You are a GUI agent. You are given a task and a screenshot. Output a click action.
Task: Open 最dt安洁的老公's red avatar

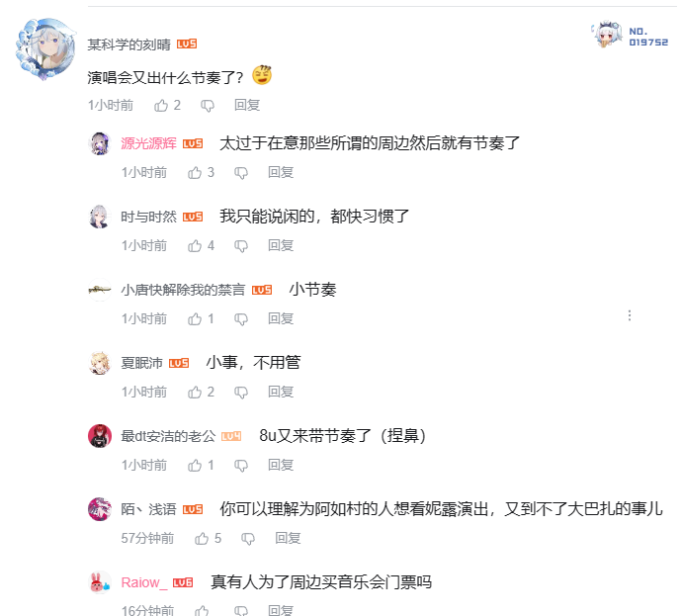click(x=100, y=436)
